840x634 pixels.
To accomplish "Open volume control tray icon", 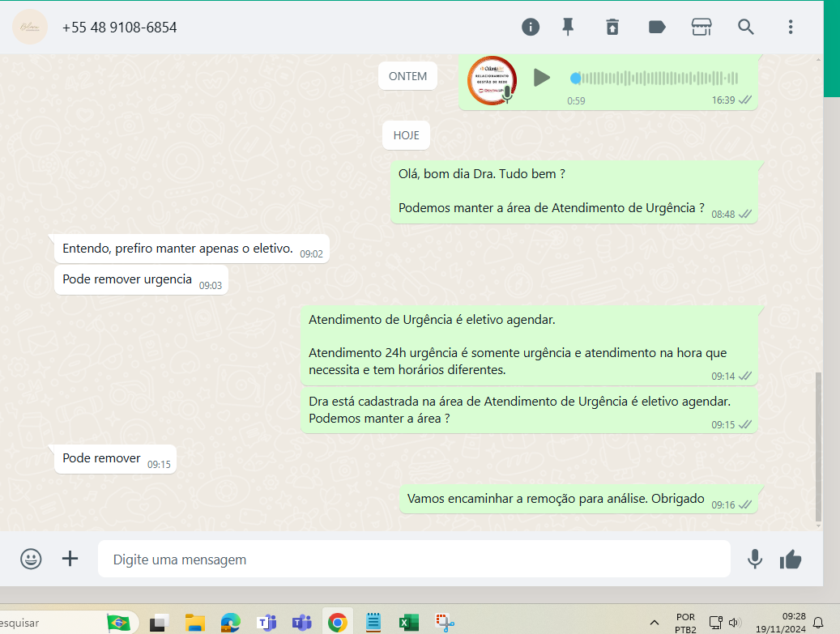I will coord(735,623).
